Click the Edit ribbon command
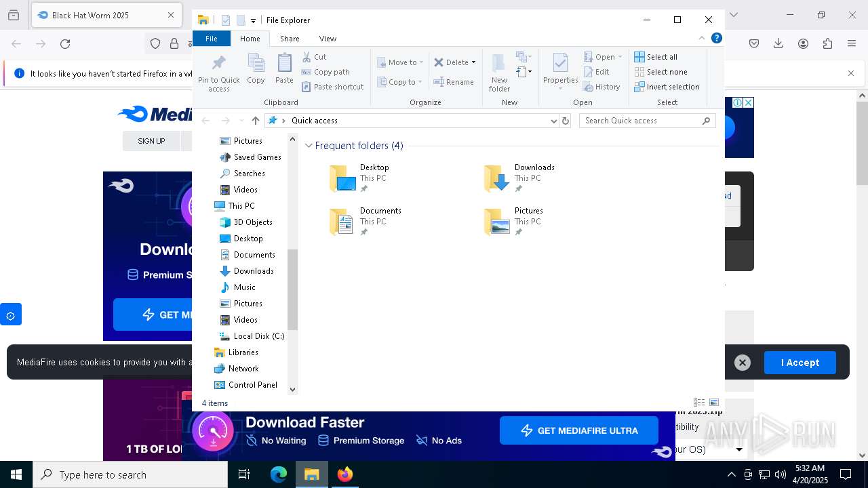Viewport: 868px width, 488px height. 596,72
